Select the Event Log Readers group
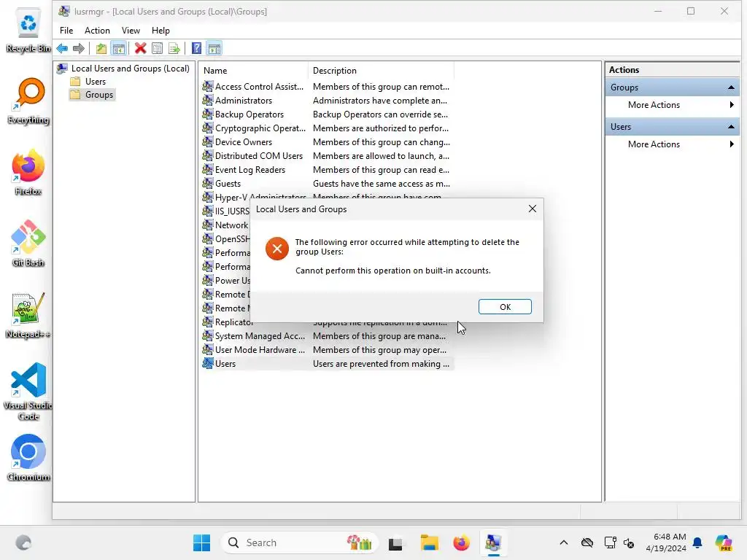This screenshot has height=560, width=747. [x=328, y=169]
